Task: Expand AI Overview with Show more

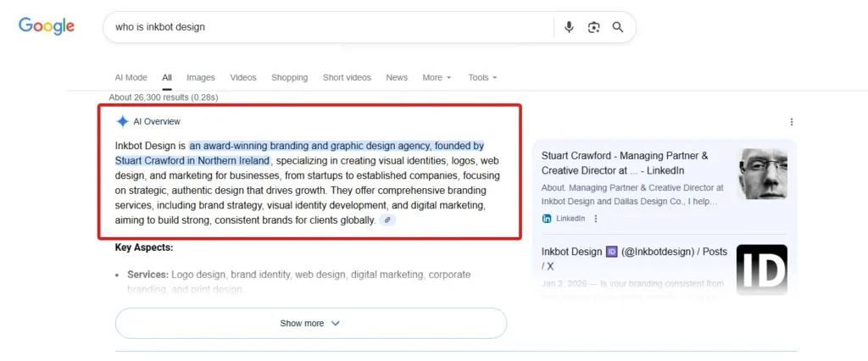Action: (x=310, y=323)
